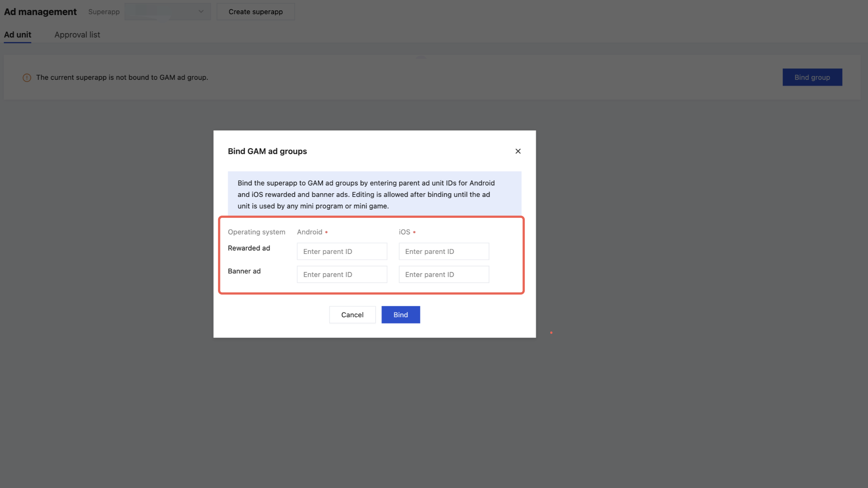This screenshot has width=868, height=488.
Task: Select the Ad unit tab
Action: click(x=17, y=35)
